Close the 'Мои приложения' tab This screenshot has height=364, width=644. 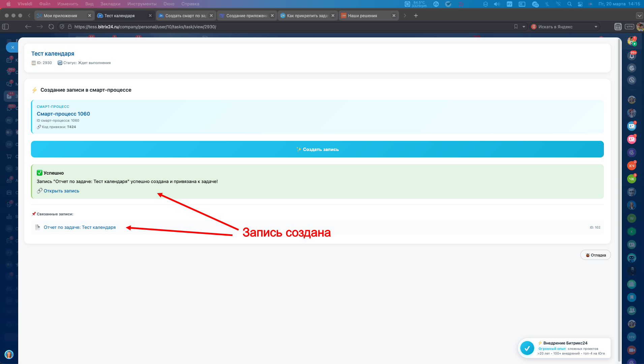click(x=90, y=16)
